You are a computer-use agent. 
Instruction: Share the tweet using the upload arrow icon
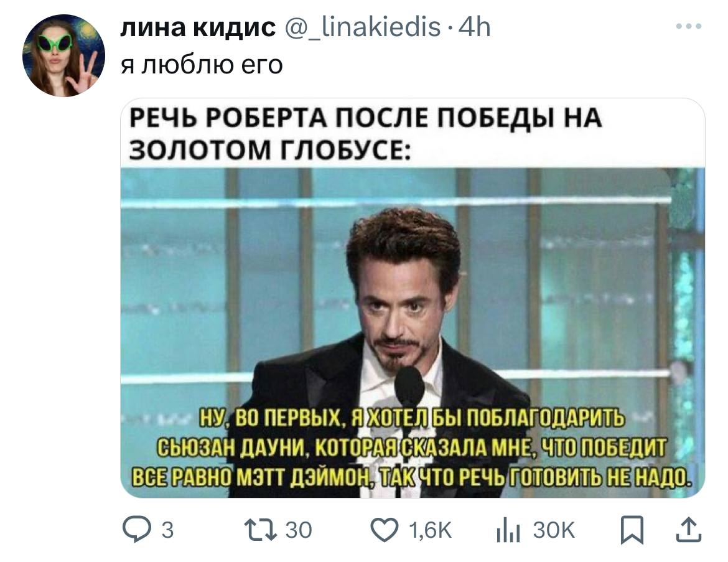tap(689, 530)
